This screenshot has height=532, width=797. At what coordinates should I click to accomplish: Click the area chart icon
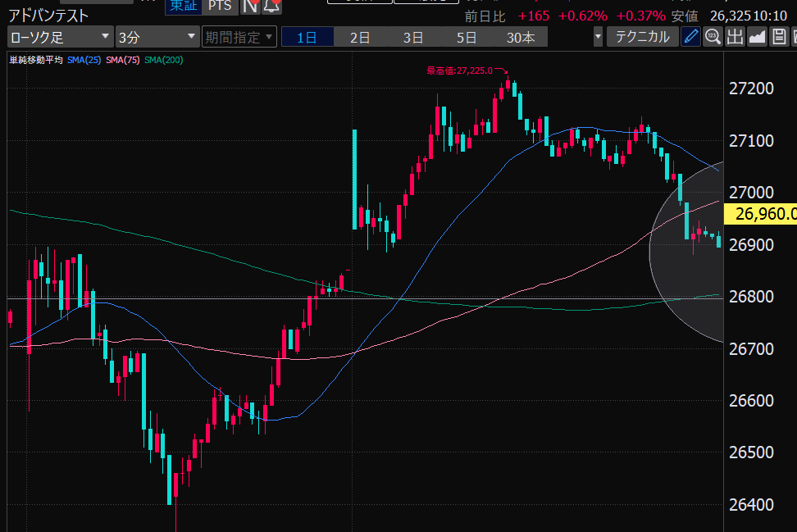pyautogui.click(x=757, y=37)
